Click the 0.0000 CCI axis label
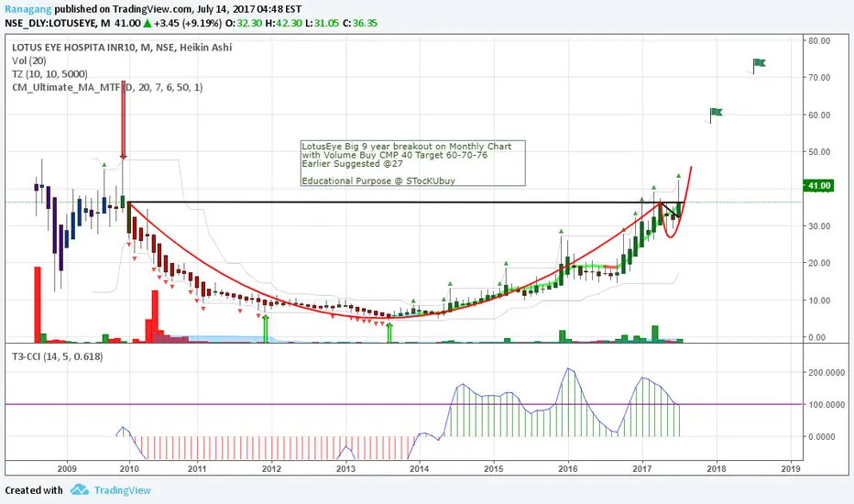 (822, 436)
